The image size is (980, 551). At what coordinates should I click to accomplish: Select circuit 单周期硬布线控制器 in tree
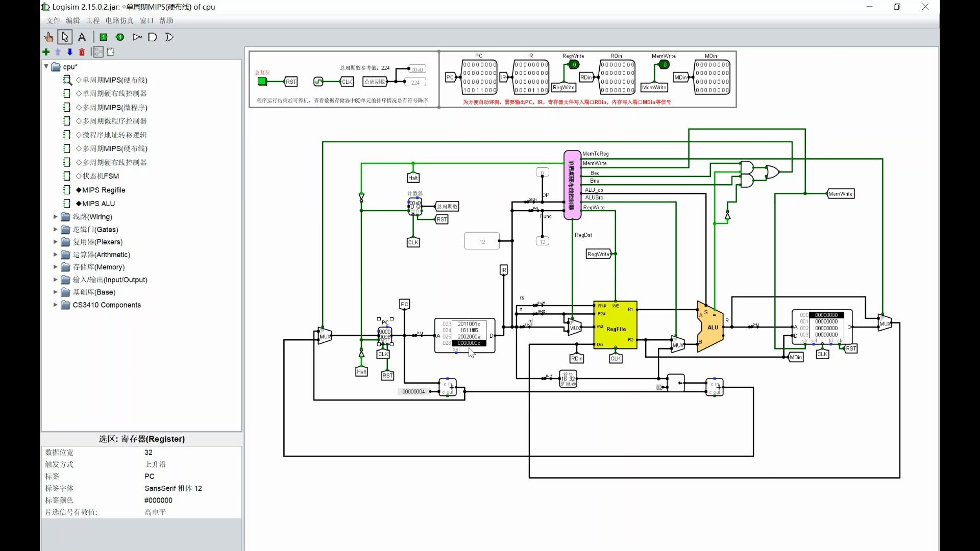pyautogui.click(x=111, y=93)
